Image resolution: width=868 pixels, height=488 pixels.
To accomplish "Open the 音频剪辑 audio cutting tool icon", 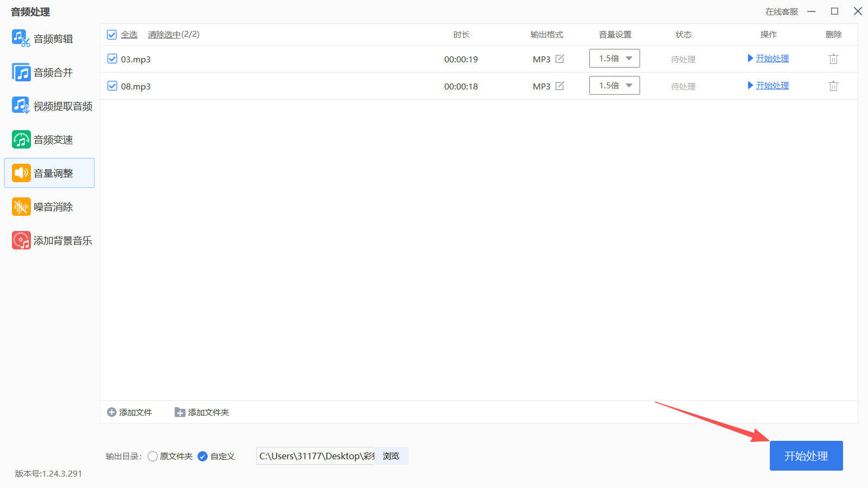I will (x=21, y=38).
